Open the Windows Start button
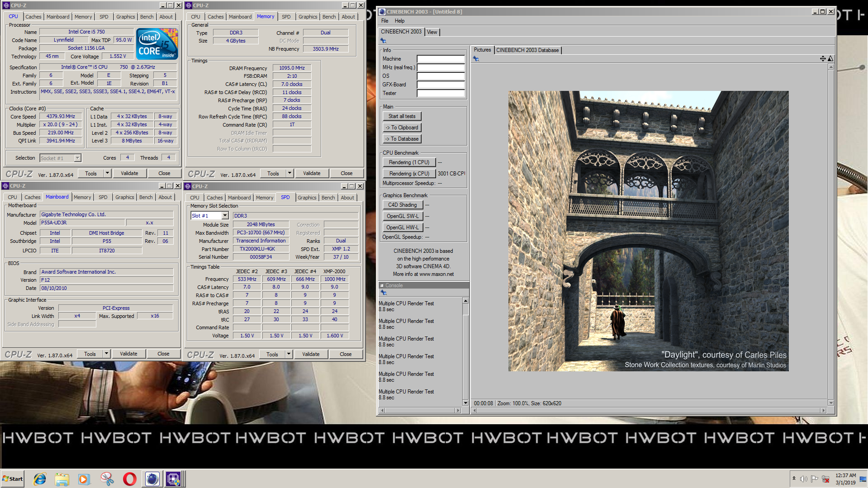 (x=13, y=479)
